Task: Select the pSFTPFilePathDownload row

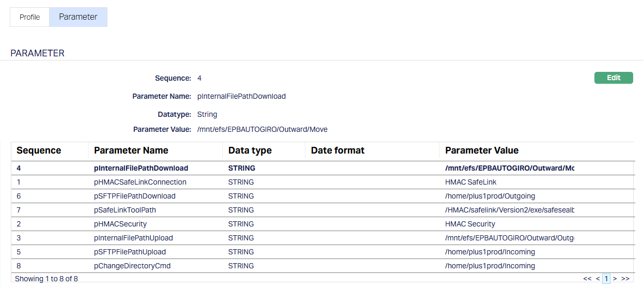Action: coord(135,196)
